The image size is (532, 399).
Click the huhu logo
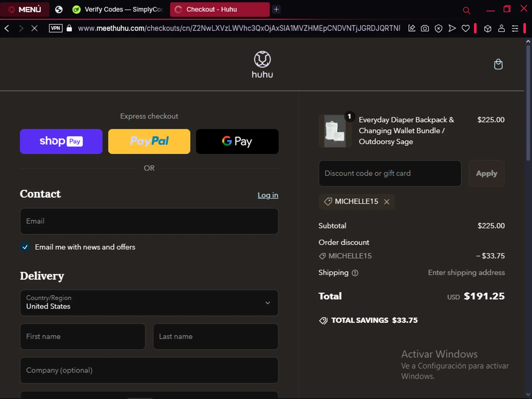pyautogui.click(x=262, y=65)
